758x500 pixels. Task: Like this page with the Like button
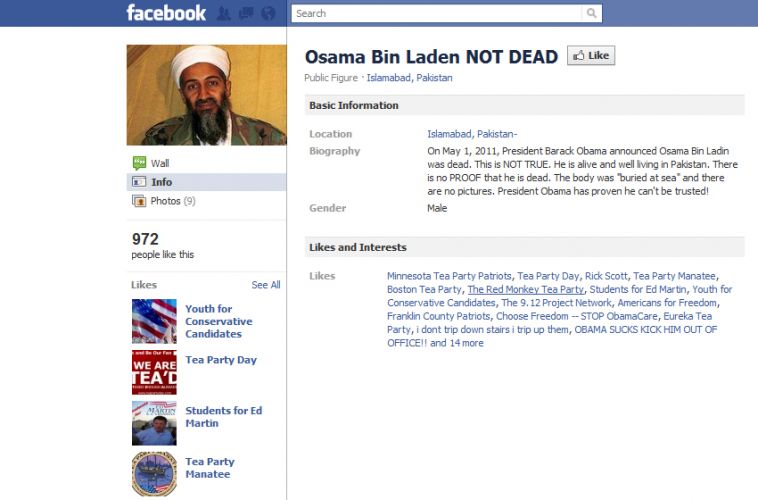[x=591, y=56]
